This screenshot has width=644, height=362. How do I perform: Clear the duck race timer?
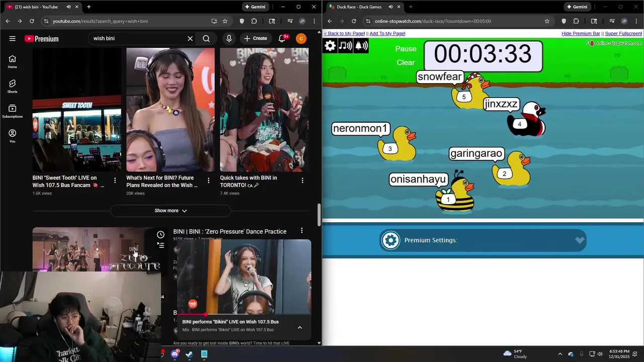point(406,62)
